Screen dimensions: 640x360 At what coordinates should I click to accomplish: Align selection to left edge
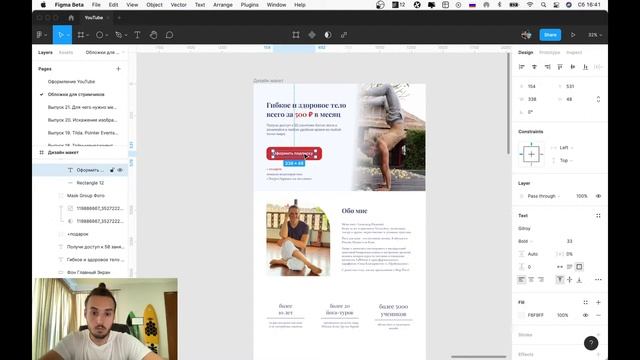pos(522,67)
